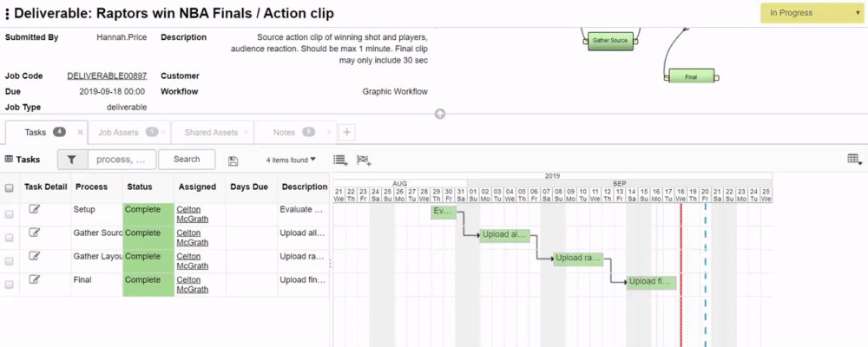
Task: Open the kebab menu beside Deliverable title
Action: (x=7, y=14)
